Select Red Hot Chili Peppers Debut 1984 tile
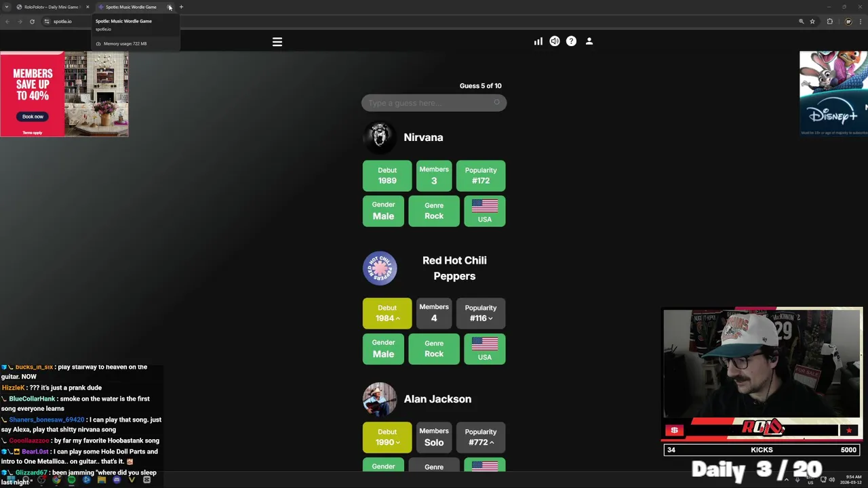868x488 pixels. [387, 313]
